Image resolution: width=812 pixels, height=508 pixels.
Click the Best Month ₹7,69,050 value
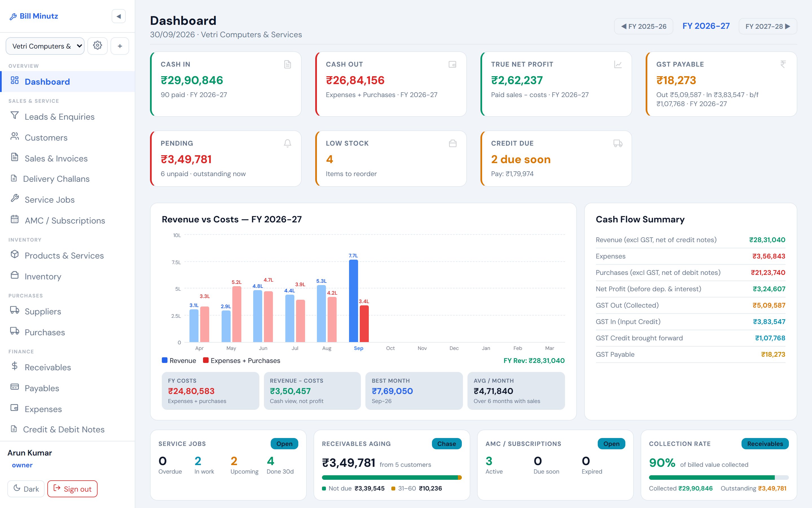392,391
